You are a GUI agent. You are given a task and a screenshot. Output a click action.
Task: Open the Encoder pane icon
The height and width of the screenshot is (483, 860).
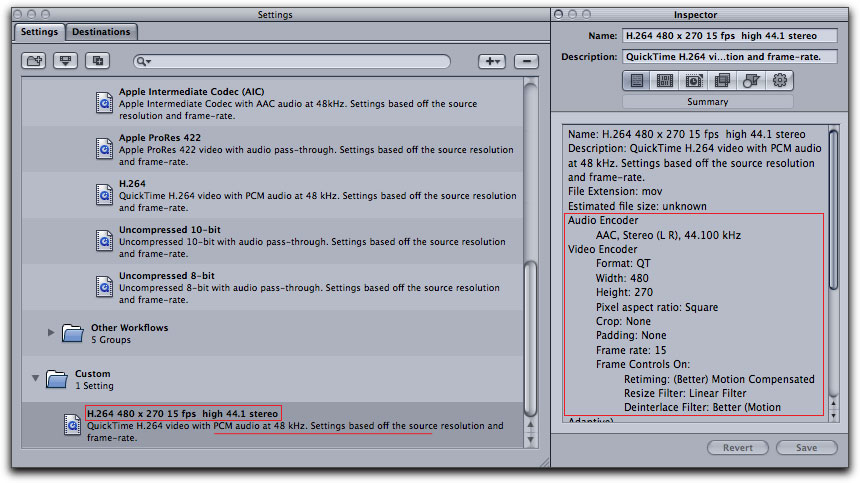(664, 81)
